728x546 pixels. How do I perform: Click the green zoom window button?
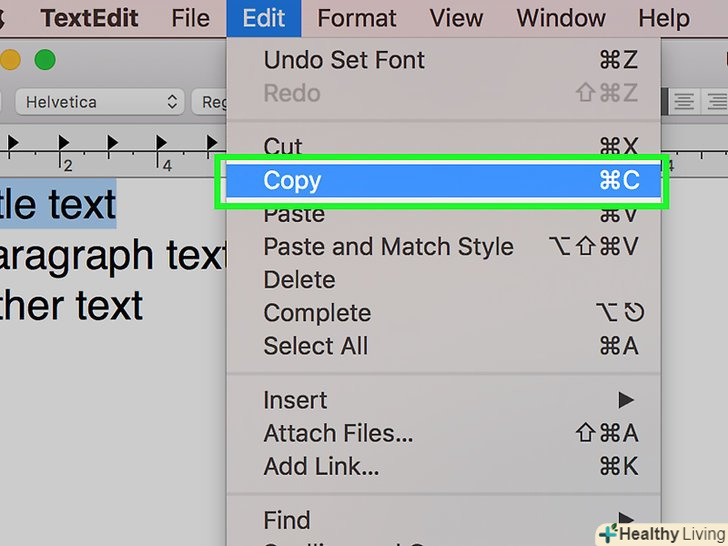(x=45, y=60)
